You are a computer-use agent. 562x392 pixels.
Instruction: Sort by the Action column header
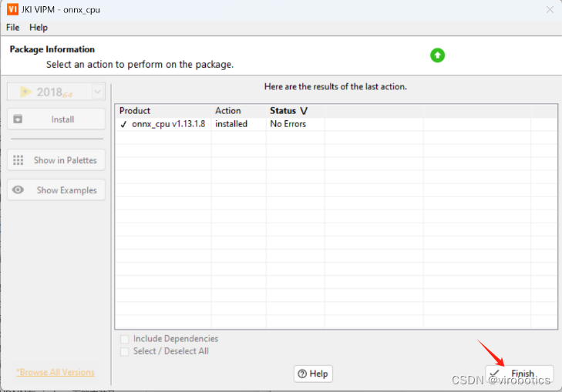point(239,111)
